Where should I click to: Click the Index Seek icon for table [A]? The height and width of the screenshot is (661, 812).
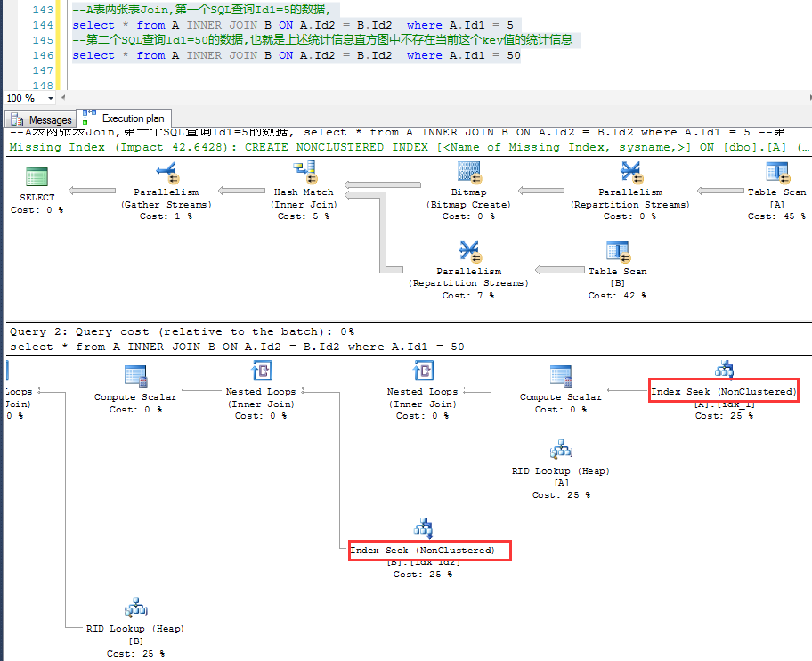coord(724,369)
